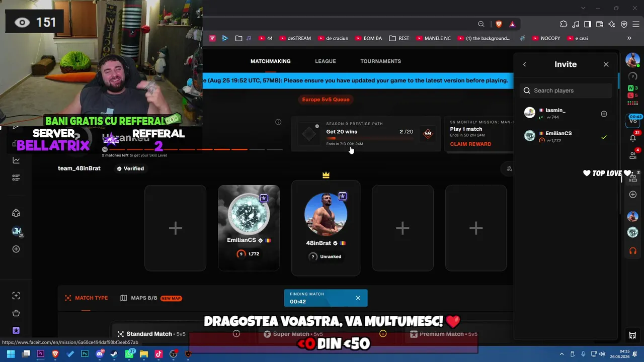The image size is (644, 362).
Task: Open Discord from the taskbar
Action: (x=100, y=354)
